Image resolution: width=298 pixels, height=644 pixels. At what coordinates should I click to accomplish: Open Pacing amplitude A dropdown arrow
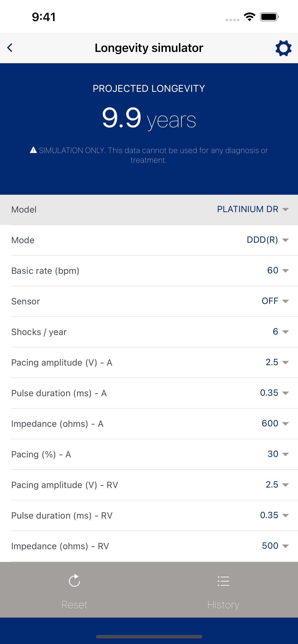coord(285,362)
